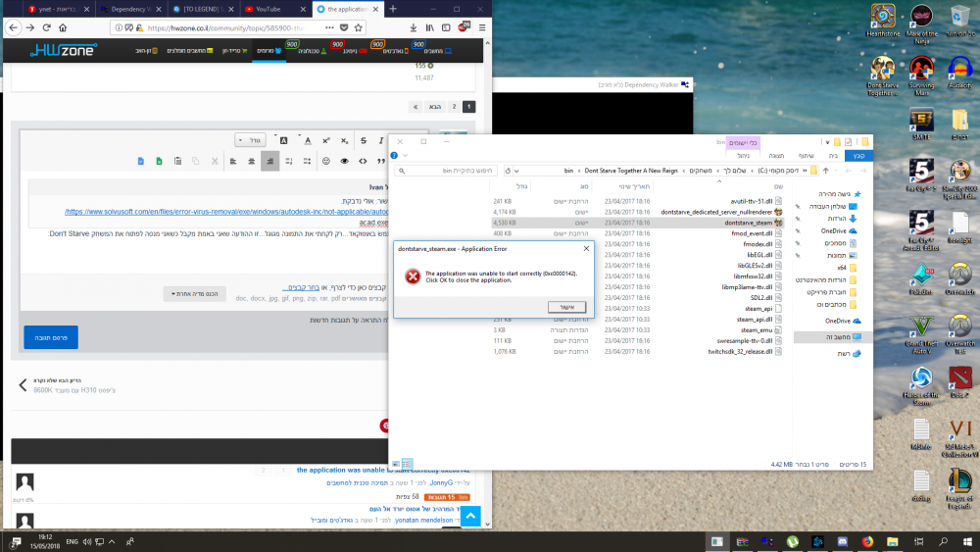Click the forums tab in HWzone navigation
Viewport: 980px width, 552px height.
(269, 51)
